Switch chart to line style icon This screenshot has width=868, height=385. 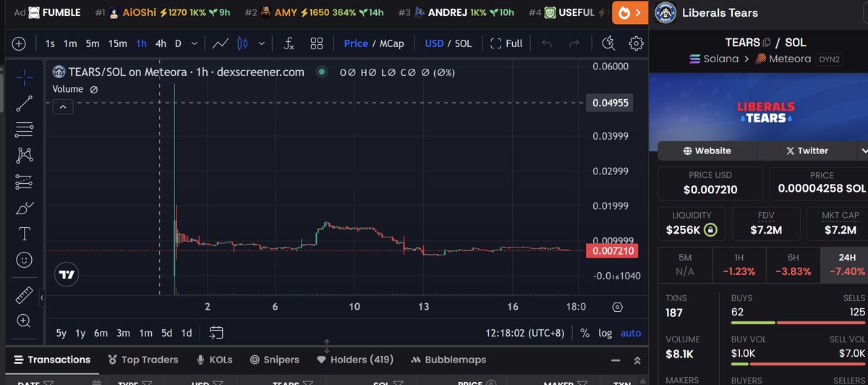click(221, 43)
